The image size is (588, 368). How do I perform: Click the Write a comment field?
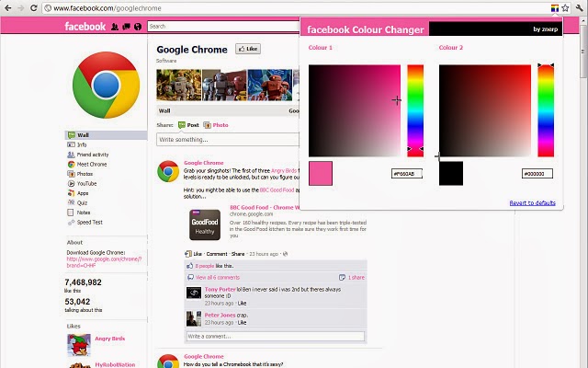[x=276, y=336]
